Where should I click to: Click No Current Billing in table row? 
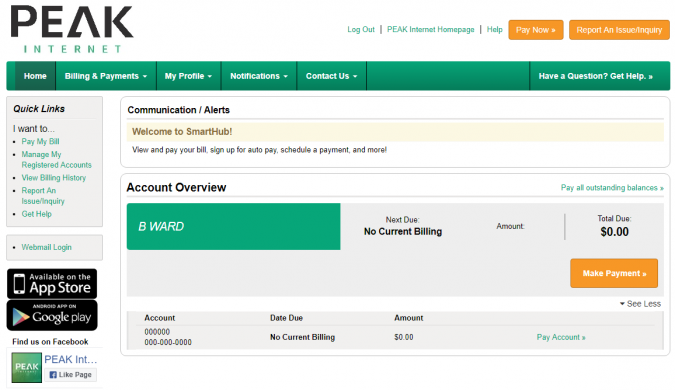303,337
